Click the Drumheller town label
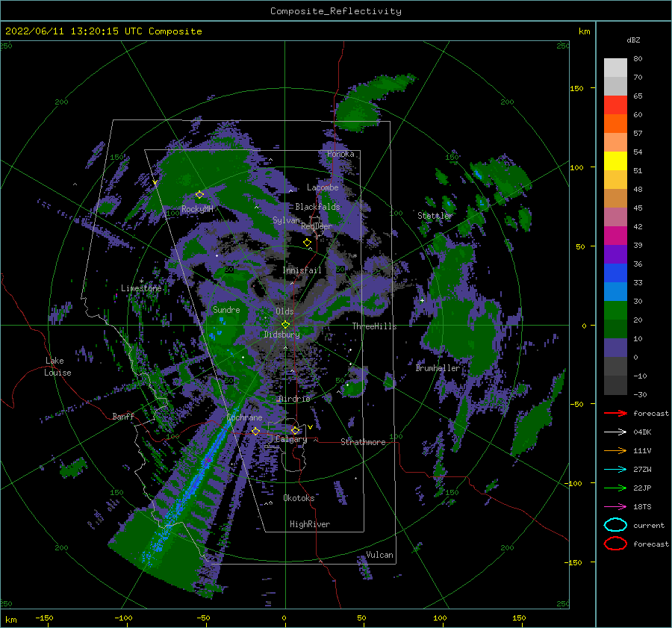This screenshot has height=628, width=672. [438, 368]
